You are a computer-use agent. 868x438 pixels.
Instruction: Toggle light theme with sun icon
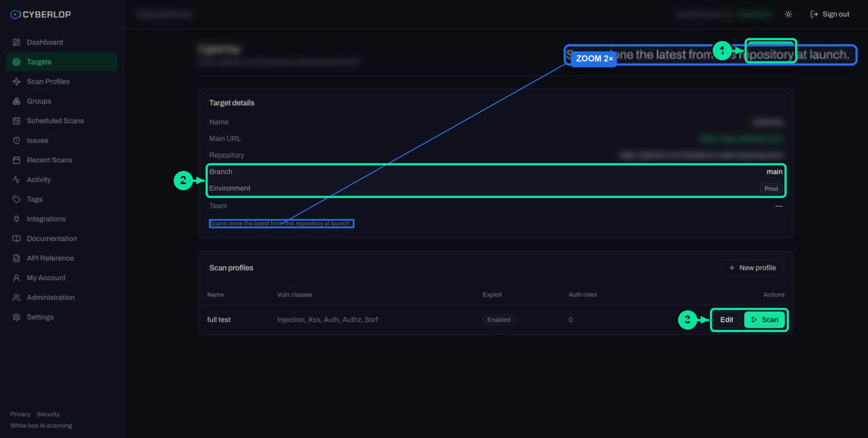tap(788, 14)
